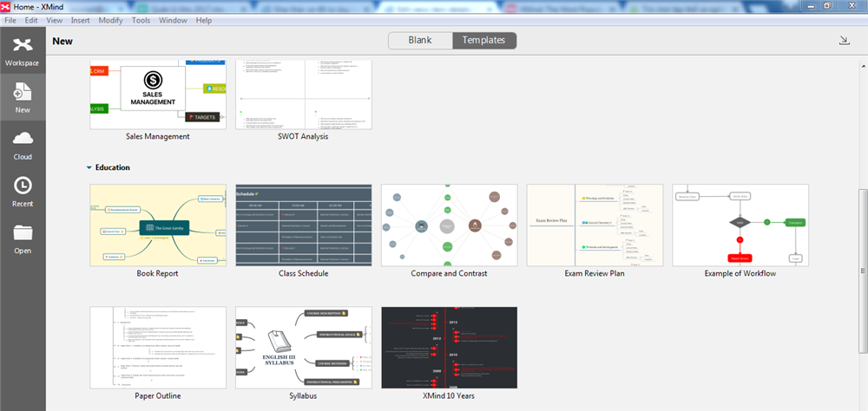868x411 pixels.
Task: Click the import icon at top right
Action: point(845,41)
